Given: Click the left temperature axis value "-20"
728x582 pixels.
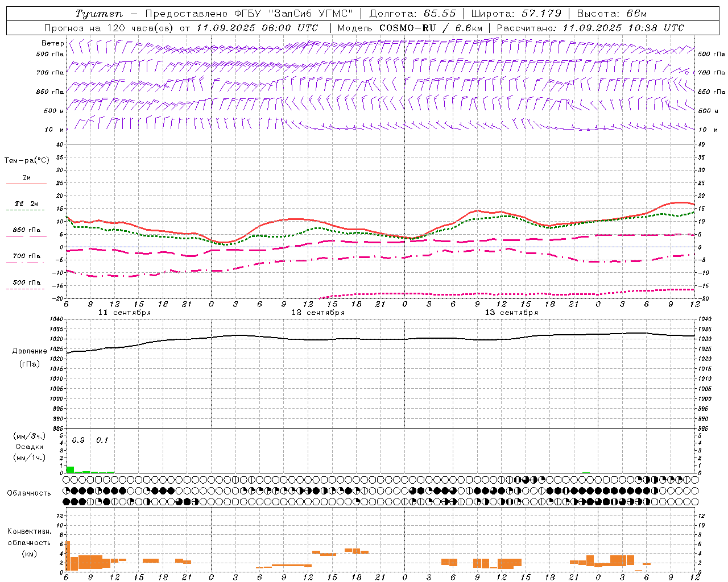Looking at the screenshot, I should 57,298.
